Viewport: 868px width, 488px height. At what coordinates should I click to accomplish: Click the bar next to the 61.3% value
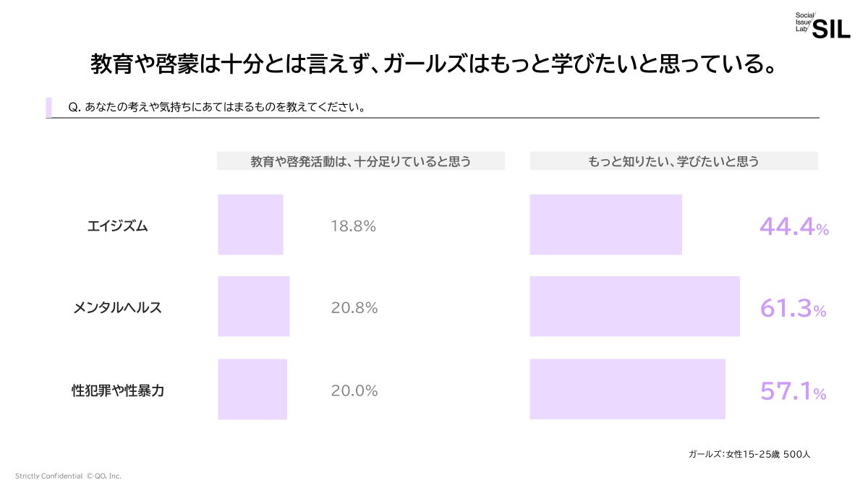click(x=634, y=307)
